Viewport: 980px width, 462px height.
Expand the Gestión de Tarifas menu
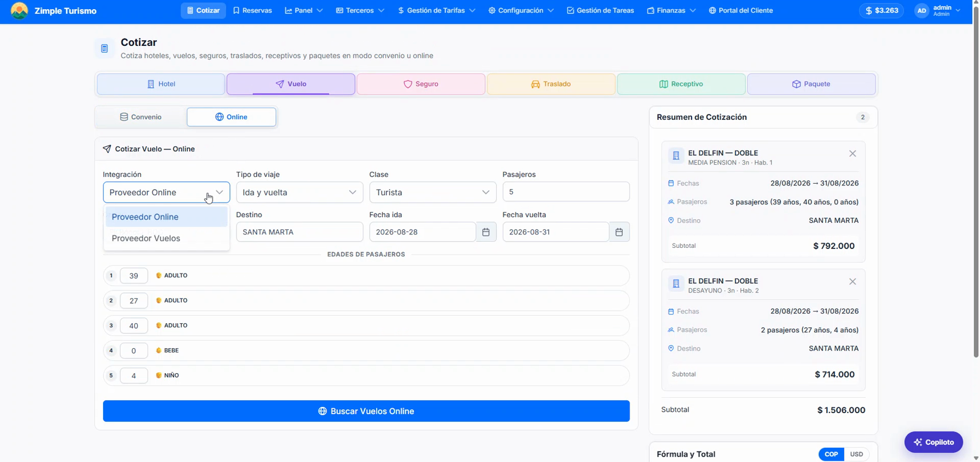tap(436, 10)
